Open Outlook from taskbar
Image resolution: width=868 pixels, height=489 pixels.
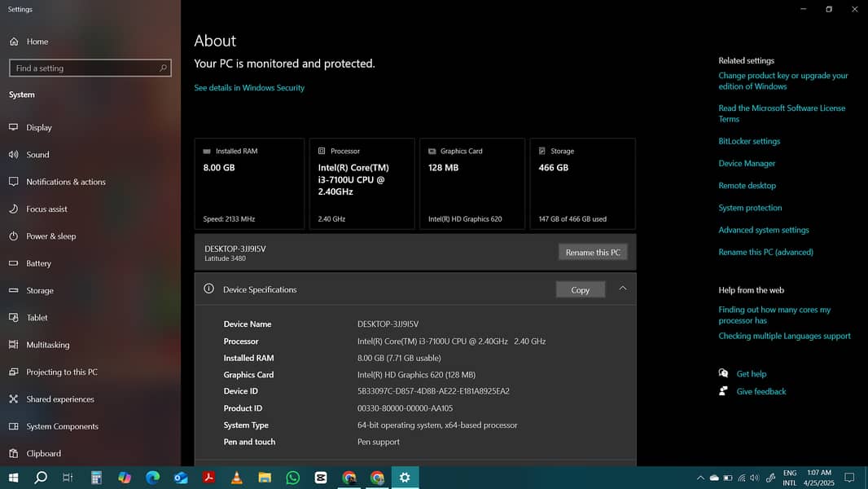click(181, 478)
